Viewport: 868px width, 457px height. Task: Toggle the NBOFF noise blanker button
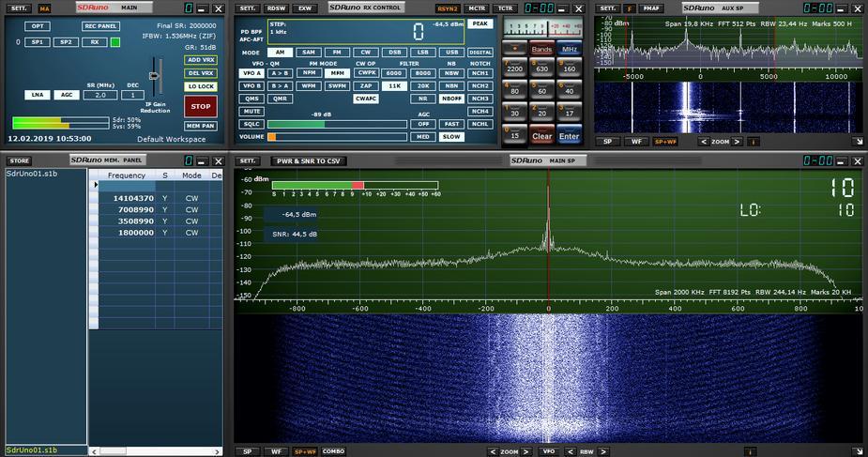click(x=451, y=99)
